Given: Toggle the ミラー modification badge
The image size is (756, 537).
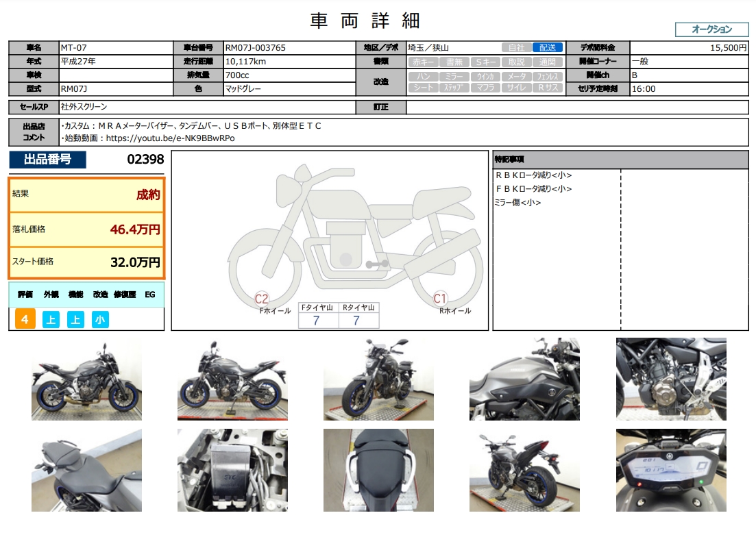Looking at the screenshot, I should [x=454, y=76].
